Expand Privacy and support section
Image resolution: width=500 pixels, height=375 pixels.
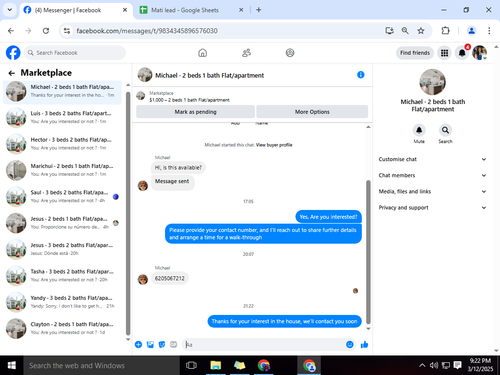click(x=432, y=207)
